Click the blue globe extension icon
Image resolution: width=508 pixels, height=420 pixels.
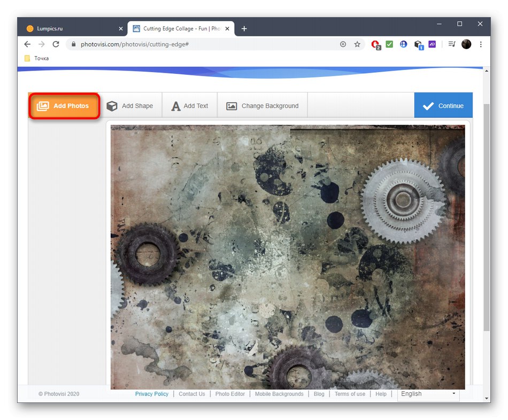tap(403, 44)
